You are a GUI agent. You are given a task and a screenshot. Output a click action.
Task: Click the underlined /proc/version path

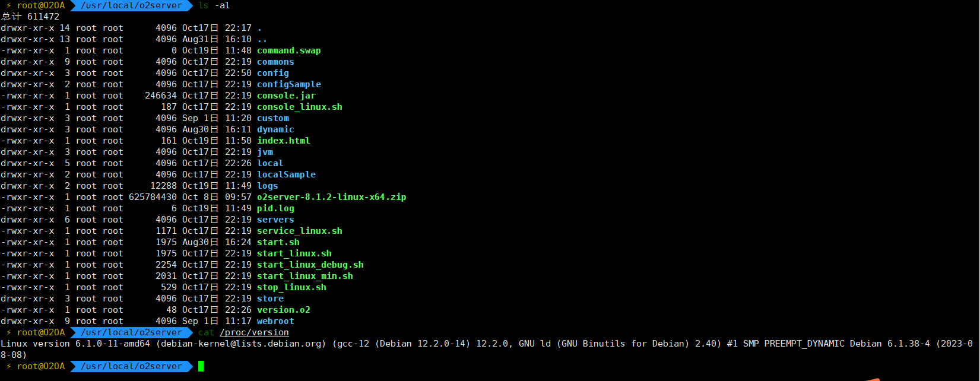click(x=254, y=332)
